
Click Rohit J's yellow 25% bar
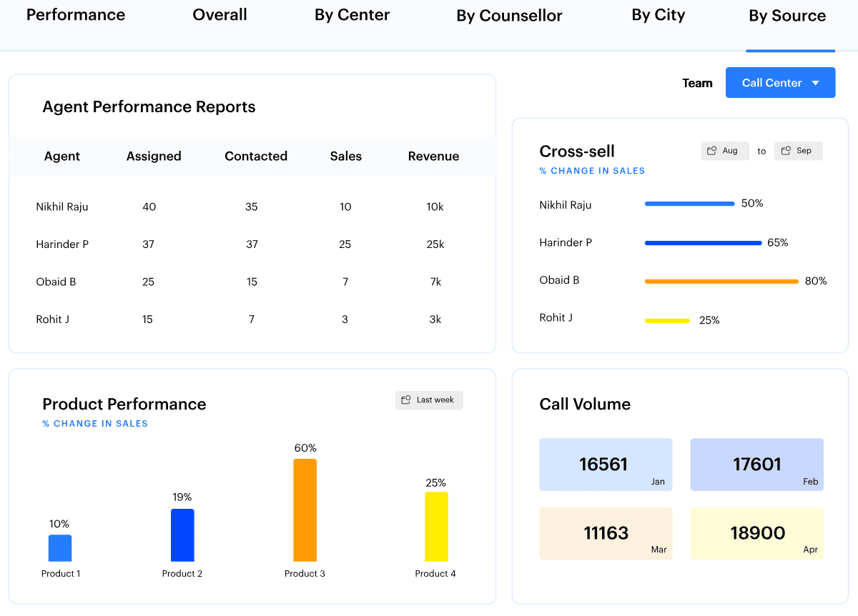click(668, 321)
